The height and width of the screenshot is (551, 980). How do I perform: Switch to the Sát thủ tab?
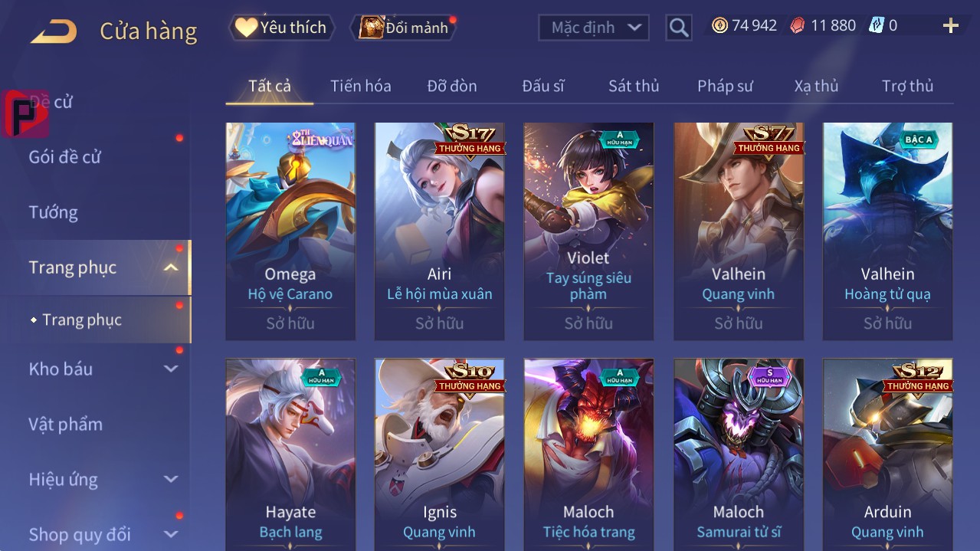634,86
